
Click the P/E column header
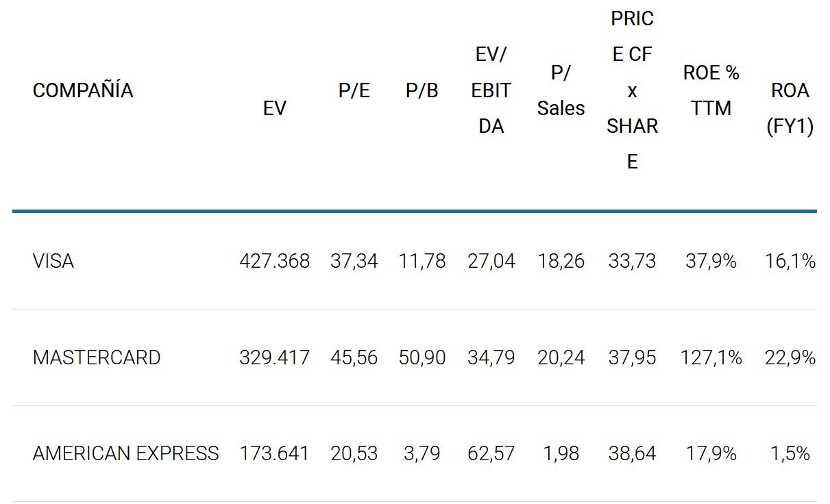(x=354, y=90)
